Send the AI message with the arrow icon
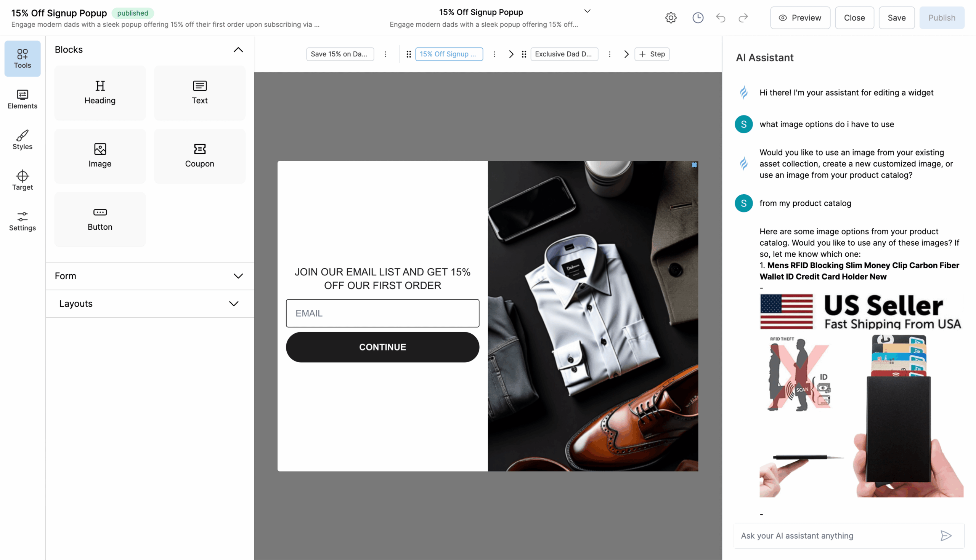 [x=946, y=535]
